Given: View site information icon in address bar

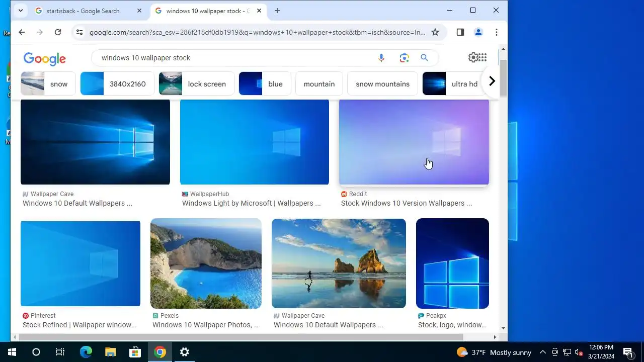Looking at the screenshot, I should pyautogui.click(x=79, y=32).
